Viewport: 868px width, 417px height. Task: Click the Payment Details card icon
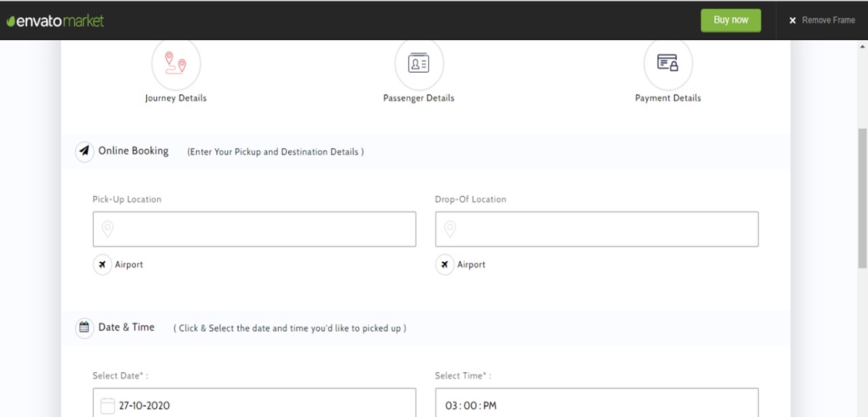coord(667,63)
